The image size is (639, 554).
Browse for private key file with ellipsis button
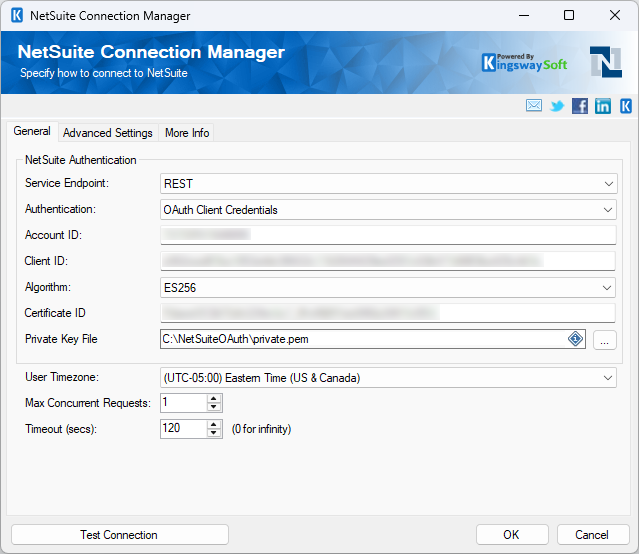604,340
